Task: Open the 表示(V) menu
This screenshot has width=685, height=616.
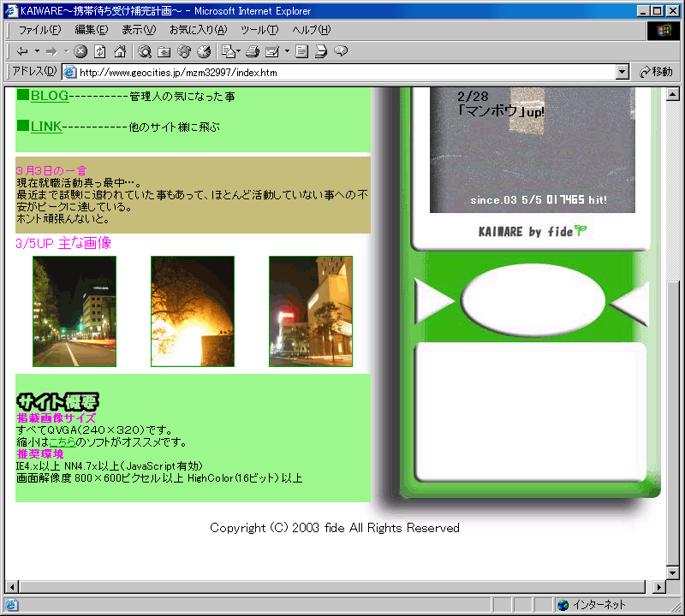Action: pos(139,30)
